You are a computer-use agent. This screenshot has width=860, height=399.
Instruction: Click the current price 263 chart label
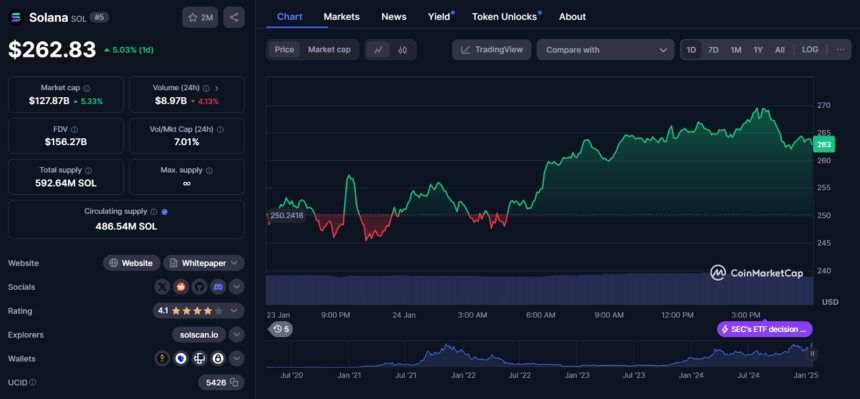824,145
